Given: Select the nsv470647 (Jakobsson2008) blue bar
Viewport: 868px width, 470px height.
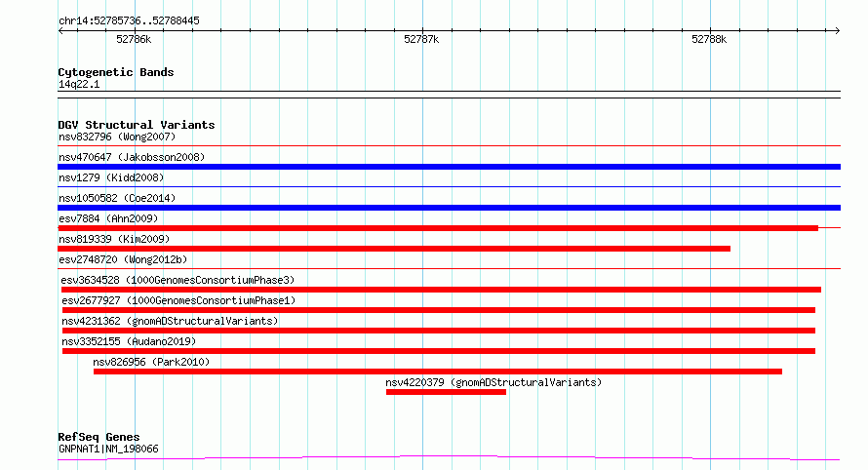Looking at the screenshot, I should coord(449,167).
